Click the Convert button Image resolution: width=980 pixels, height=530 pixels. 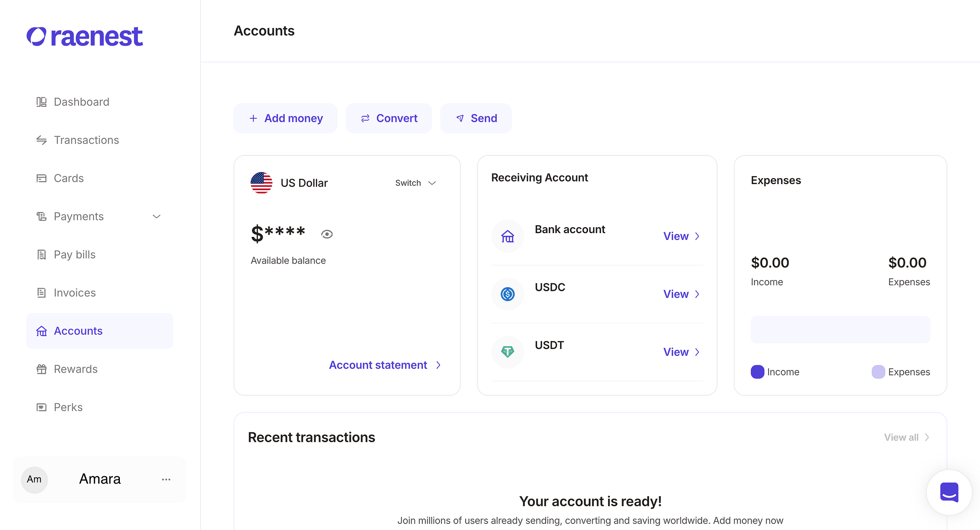click(389, 118)
